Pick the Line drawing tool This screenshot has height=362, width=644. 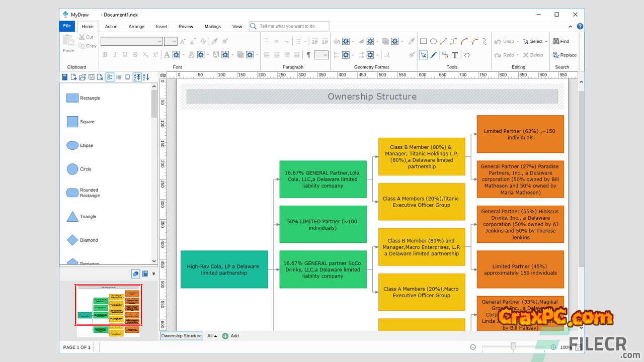coord(443,42)
